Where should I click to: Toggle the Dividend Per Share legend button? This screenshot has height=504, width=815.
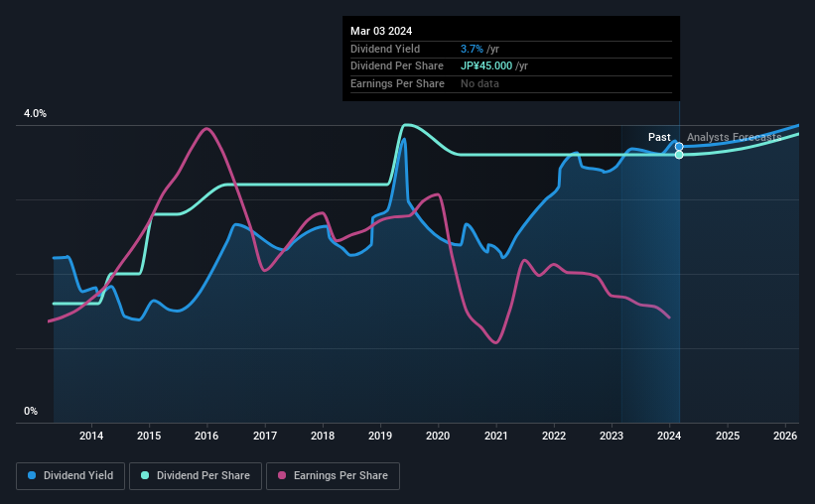point(196,476)
